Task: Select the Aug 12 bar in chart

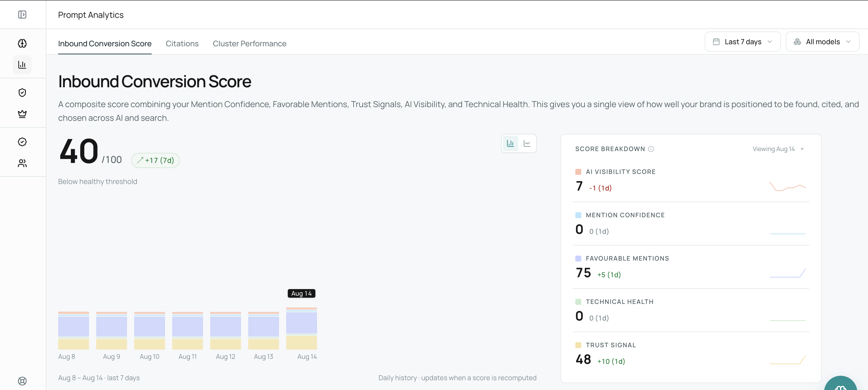Action: point(225,330)
